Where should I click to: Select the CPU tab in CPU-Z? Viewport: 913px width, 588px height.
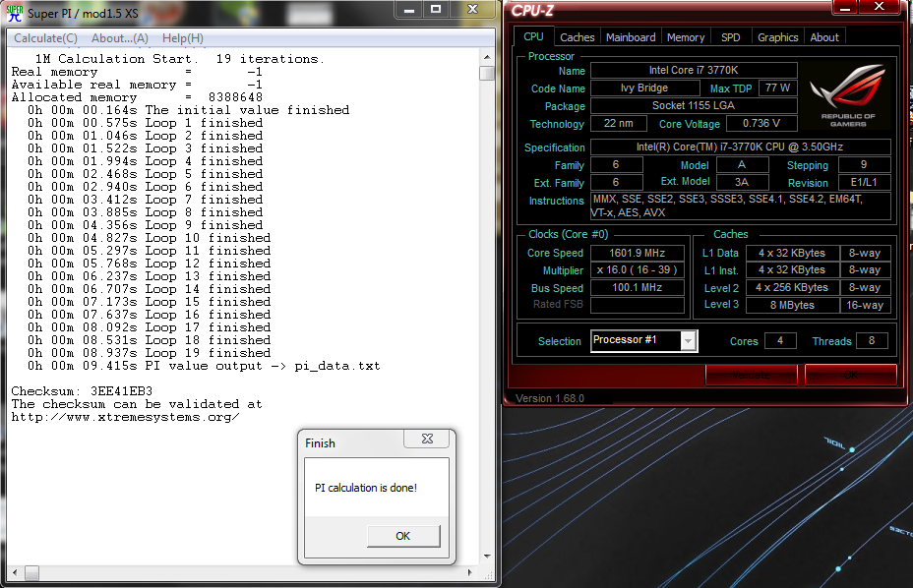tap(533, 36)
